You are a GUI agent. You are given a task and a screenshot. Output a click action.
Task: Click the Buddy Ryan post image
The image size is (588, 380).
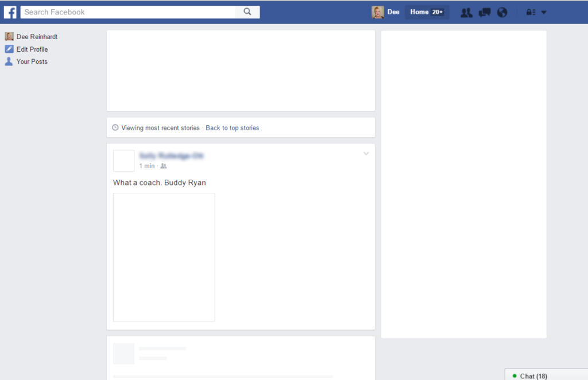164,257
